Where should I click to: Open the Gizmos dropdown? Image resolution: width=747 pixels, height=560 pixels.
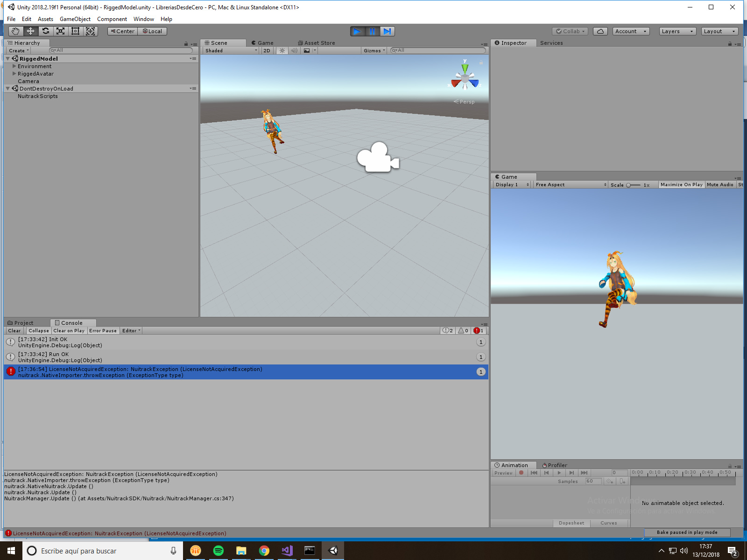click(x=374, y=50)
